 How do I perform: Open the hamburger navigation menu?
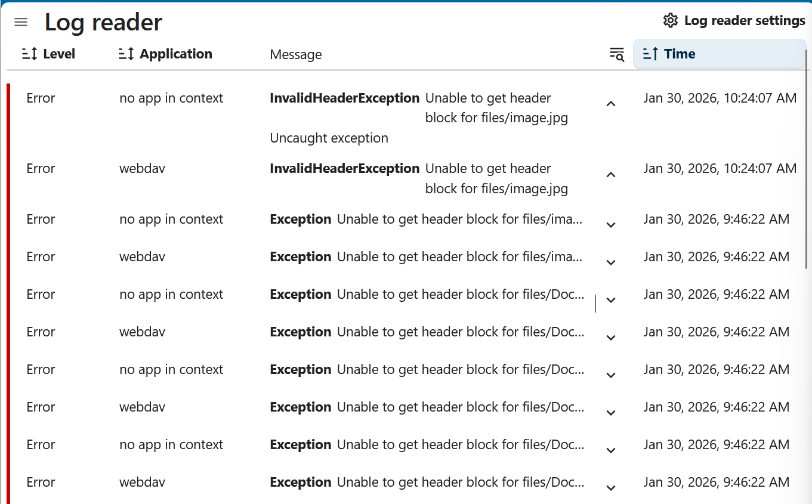coord(21,23)
